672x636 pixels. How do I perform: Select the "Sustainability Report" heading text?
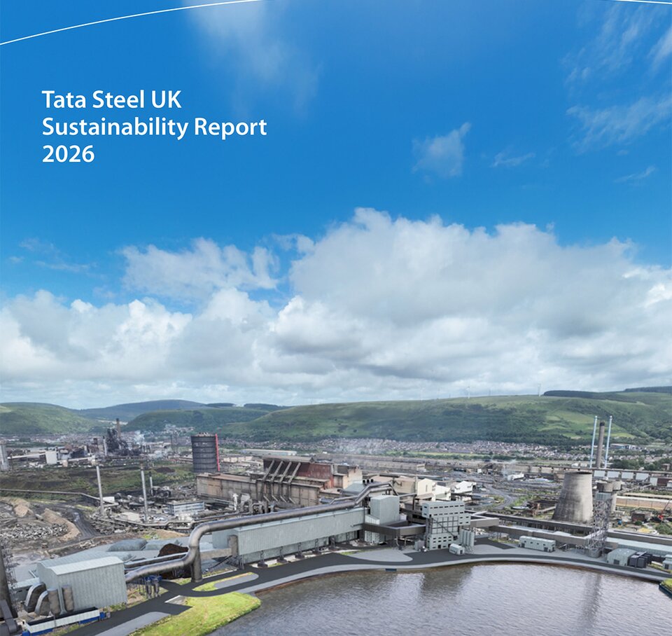pos(154,127)
